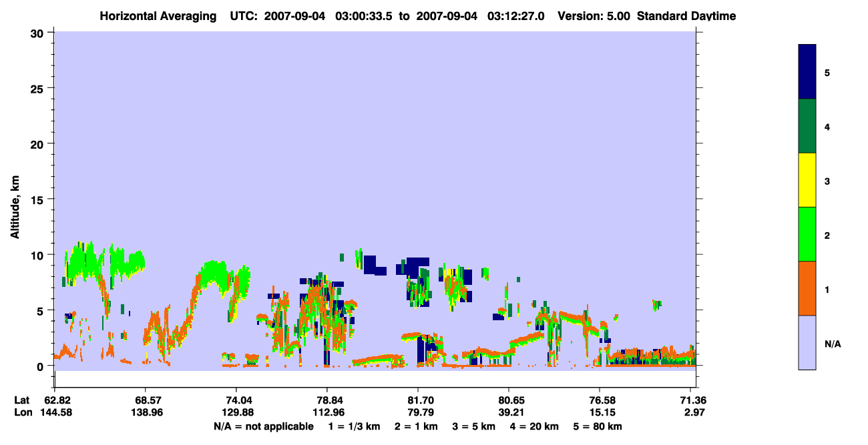
Task: Click 'Standard Daytime' in the title
Action: pos(686,15)
